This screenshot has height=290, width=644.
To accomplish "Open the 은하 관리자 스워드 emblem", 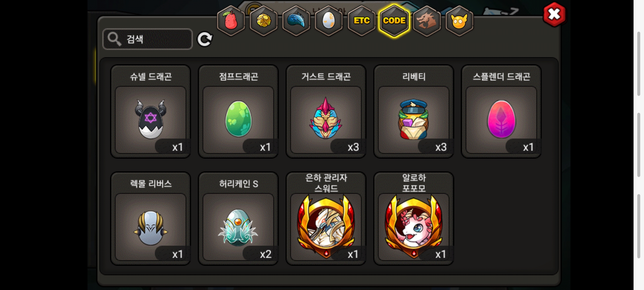I will (326, 219).
